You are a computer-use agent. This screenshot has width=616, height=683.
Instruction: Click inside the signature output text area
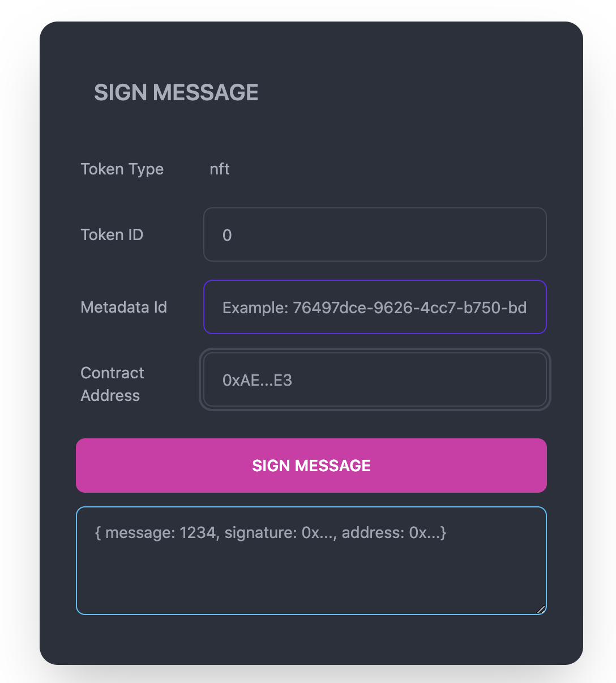coord(311,561)
